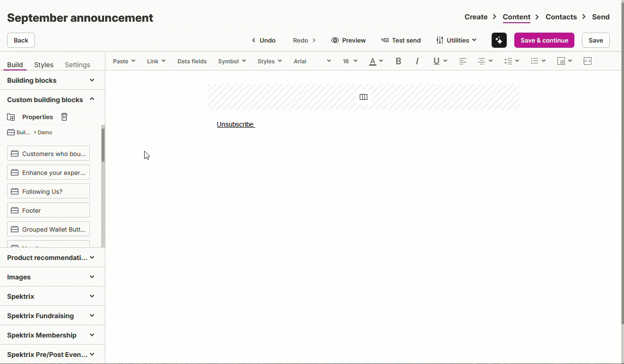The width and height of the screenshot is (624, 364).
Task: Click the 'September announcement' campaign title
Action: tap(80, 18)
